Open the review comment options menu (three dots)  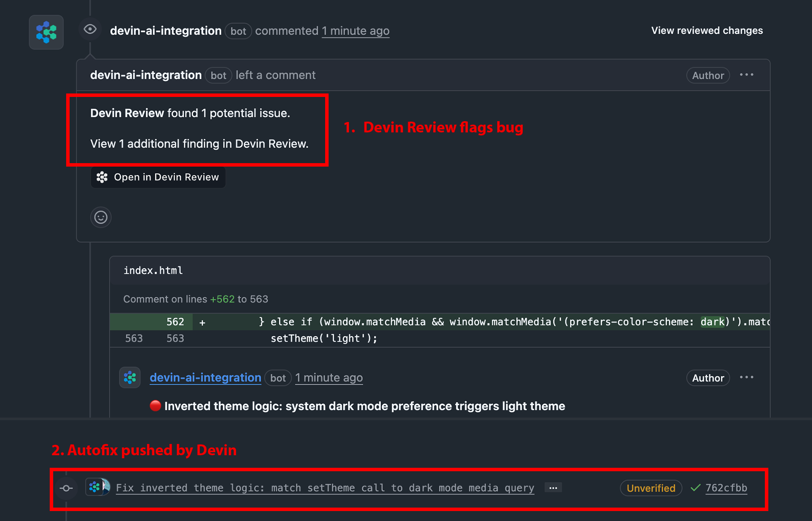746,75
